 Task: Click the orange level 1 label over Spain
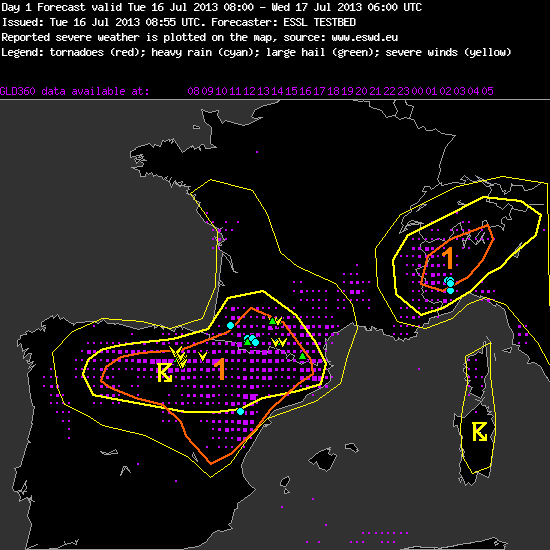[x=220, y=369]
